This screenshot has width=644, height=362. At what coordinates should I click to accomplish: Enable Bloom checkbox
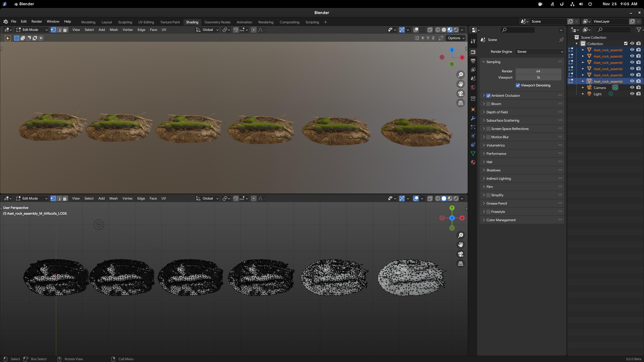[x=488, y=104]
